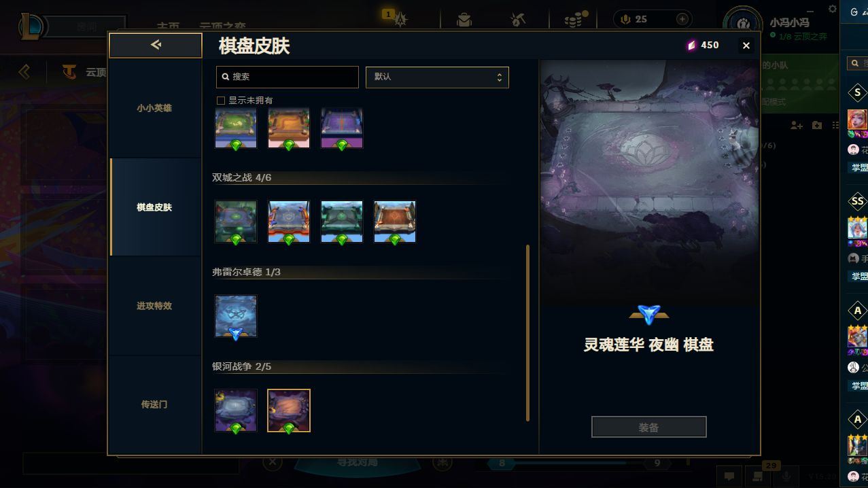Click the magnifier icon in 搜索 box

226,77
